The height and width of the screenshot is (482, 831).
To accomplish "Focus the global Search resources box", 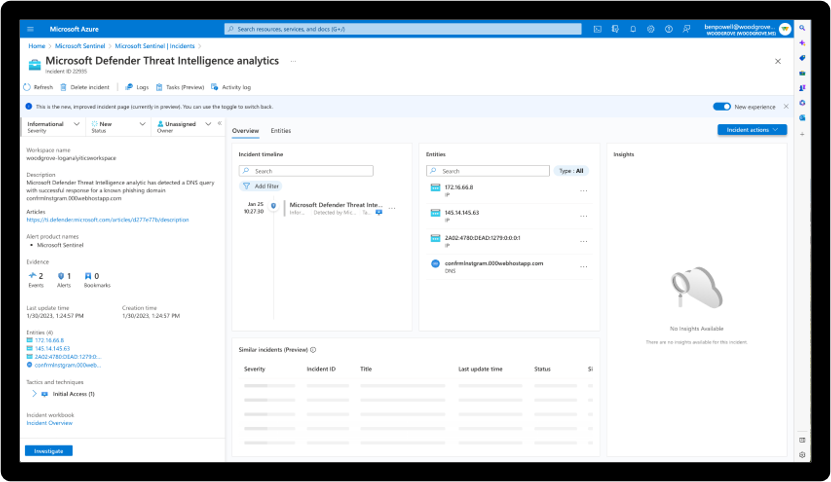I will click(403, 29).
